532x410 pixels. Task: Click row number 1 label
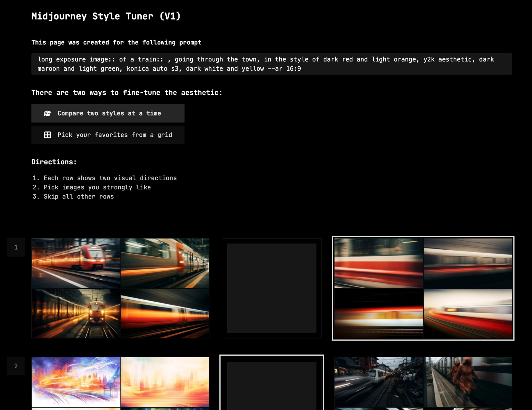[x=16, y=247]
